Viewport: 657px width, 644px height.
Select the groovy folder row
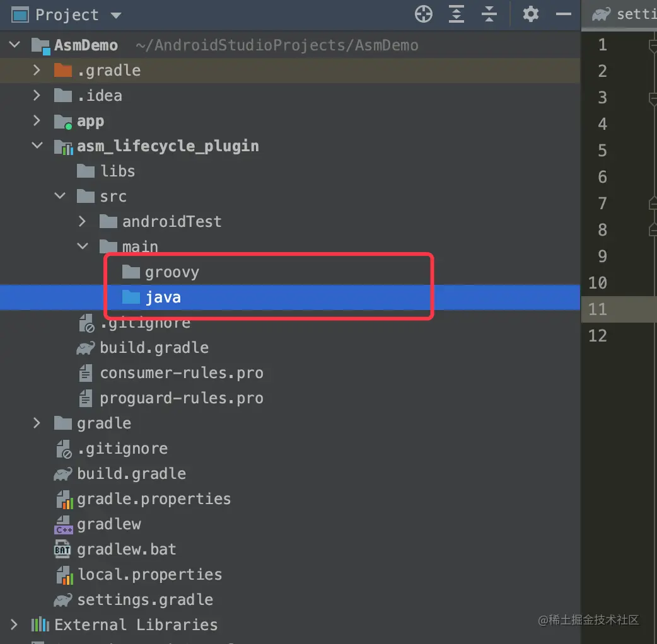click(290, 272)
